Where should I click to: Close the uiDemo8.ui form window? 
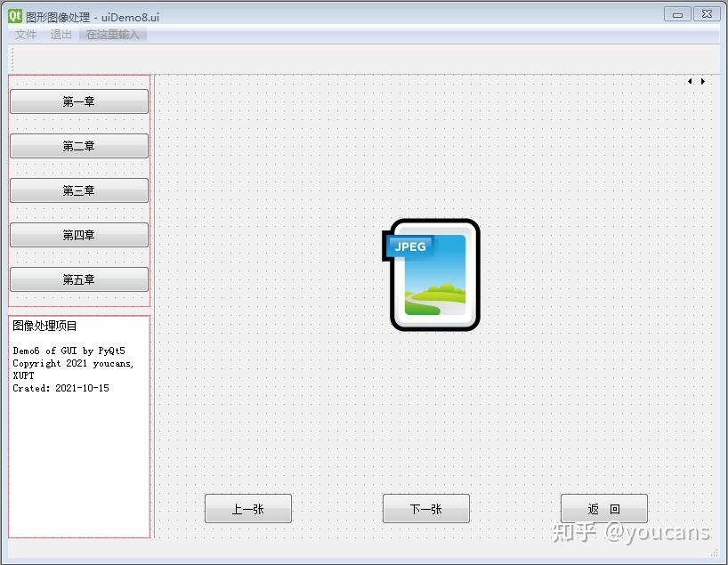click(707, 14)
